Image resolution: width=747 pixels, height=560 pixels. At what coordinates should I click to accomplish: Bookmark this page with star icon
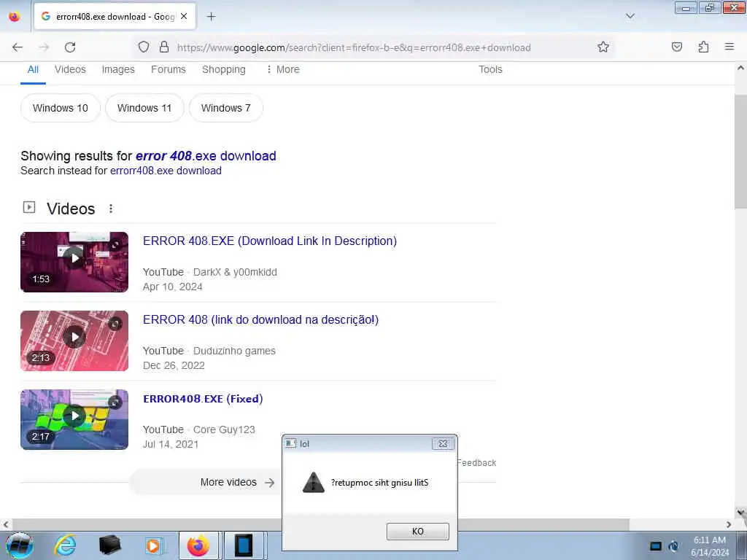(603, 47)
